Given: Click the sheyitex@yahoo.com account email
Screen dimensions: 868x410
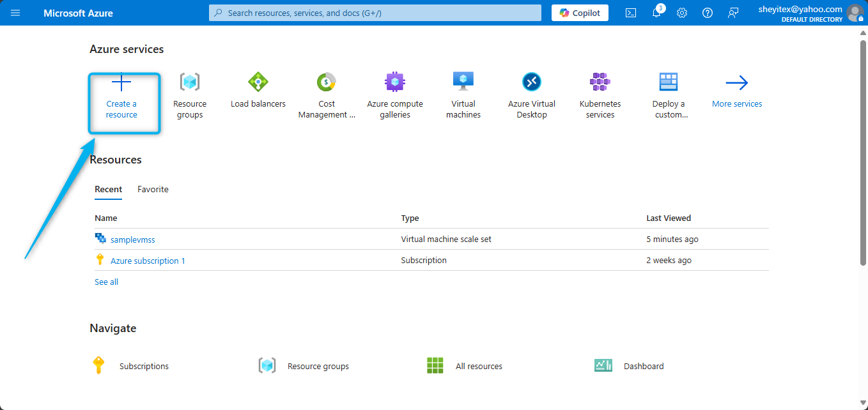Looking at the screenshot, I should click(x=800, y=9).
